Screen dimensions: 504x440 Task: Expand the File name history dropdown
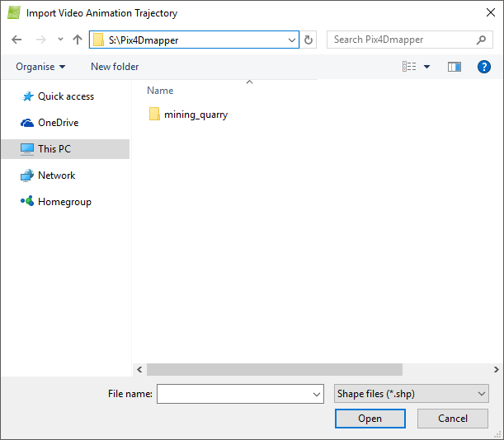[318, 395]
